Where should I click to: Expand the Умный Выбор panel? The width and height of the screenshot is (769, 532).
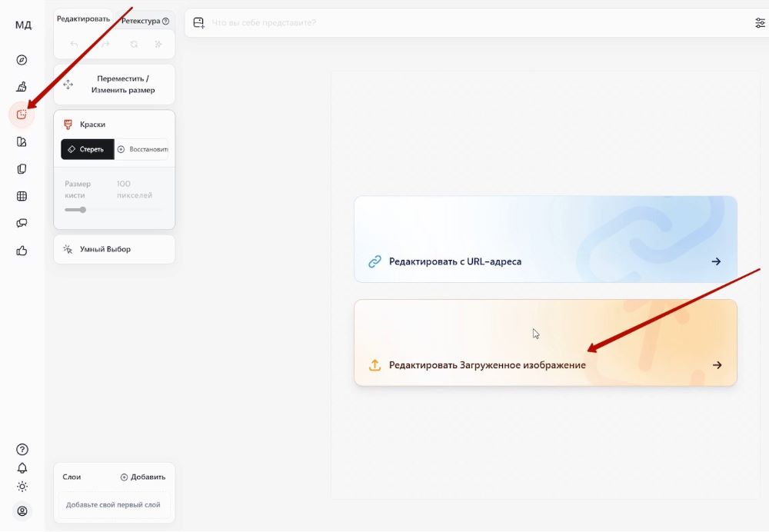[114, 249]
